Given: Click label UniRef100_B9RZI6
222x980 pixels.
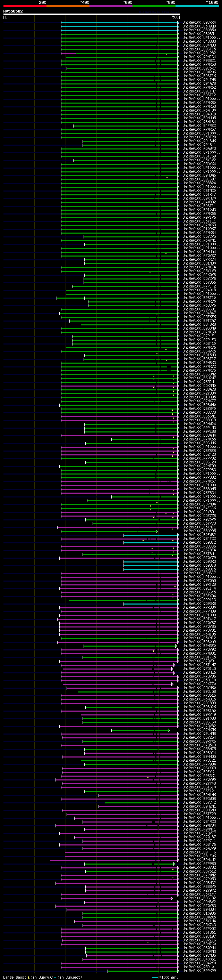Looking at the screenshot, I should point(199,940).
